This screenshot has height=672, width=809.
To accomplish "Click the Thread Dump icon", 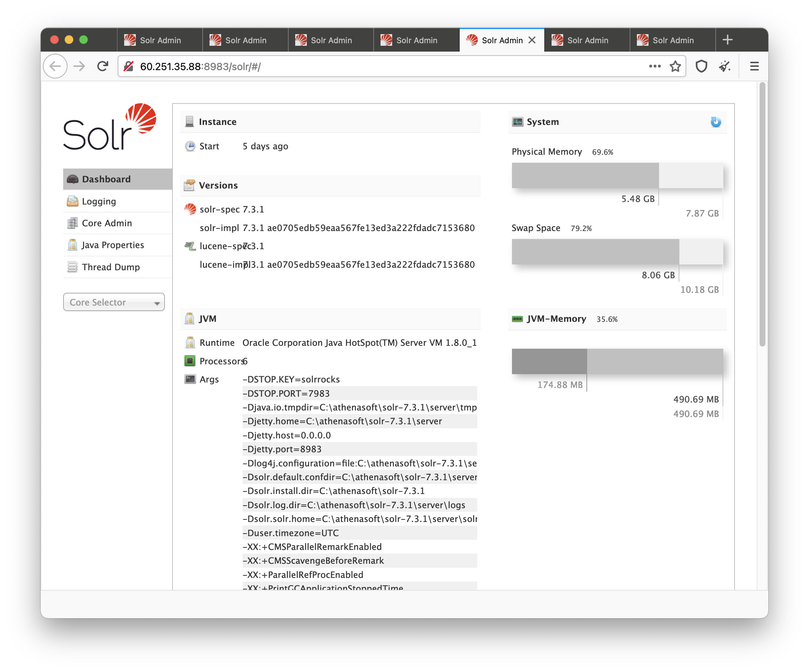I will coord(72,267).
